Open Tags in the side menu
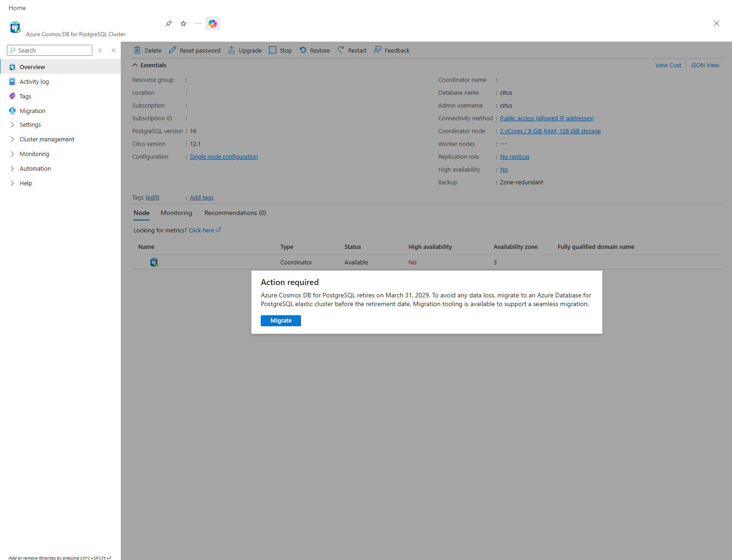Screen dimensions: 732x560 point(60,96)
